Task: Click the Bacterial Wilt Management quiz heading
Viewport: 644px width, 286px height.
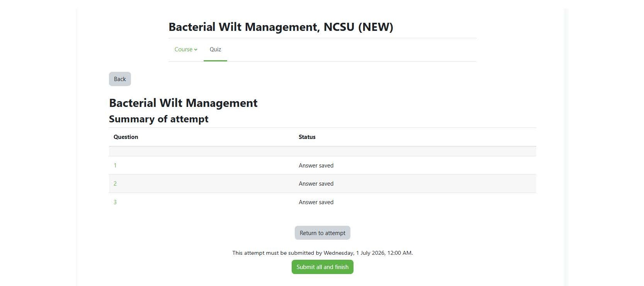Action: (x=183, y=103)
